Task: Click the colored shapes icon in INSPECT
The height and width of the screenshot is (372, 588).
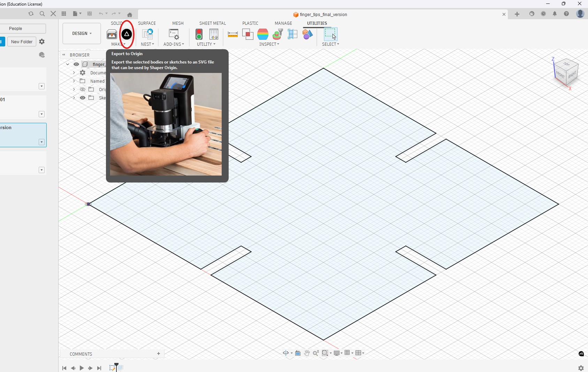Action: point(307,34)
